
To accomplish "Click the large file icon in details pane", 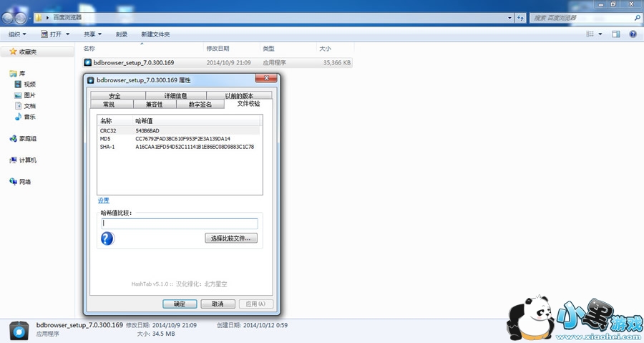I will [x=19, y=331].
